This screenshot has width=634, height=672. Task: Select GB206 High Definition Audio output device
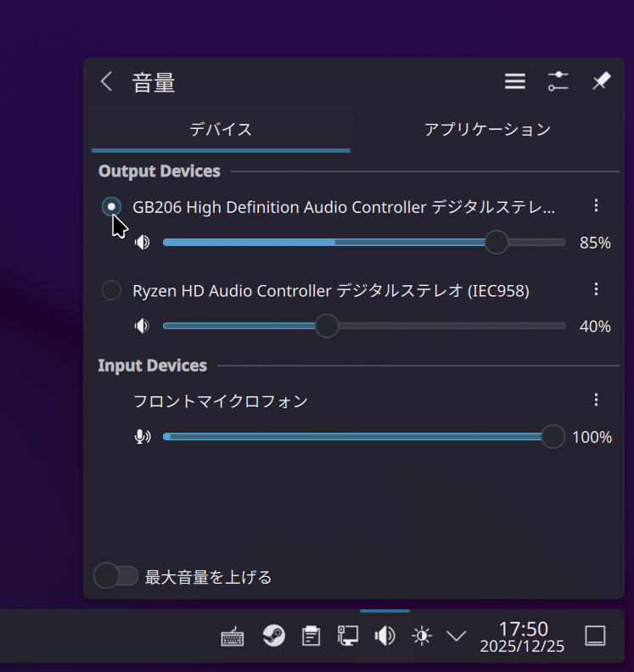point(111,207)
